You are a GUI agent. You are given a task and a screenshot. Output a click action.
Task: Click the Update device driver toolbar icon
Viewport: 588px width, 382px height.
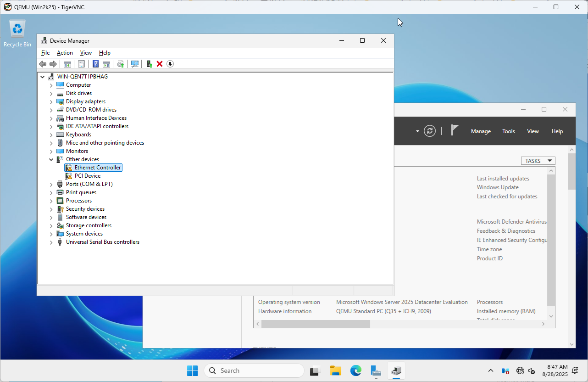pyautogui.click(x=150, y=64)
